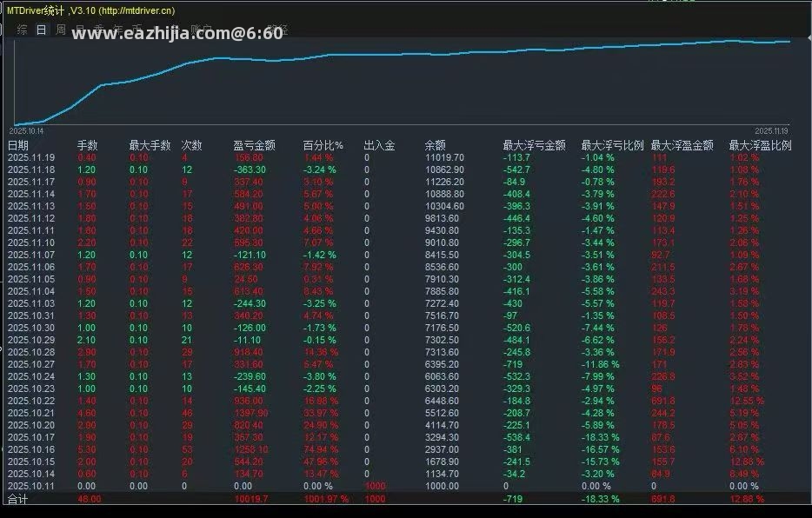Select the 日 daily tab
Screen dimensions: 812x518
pos(41,30)
